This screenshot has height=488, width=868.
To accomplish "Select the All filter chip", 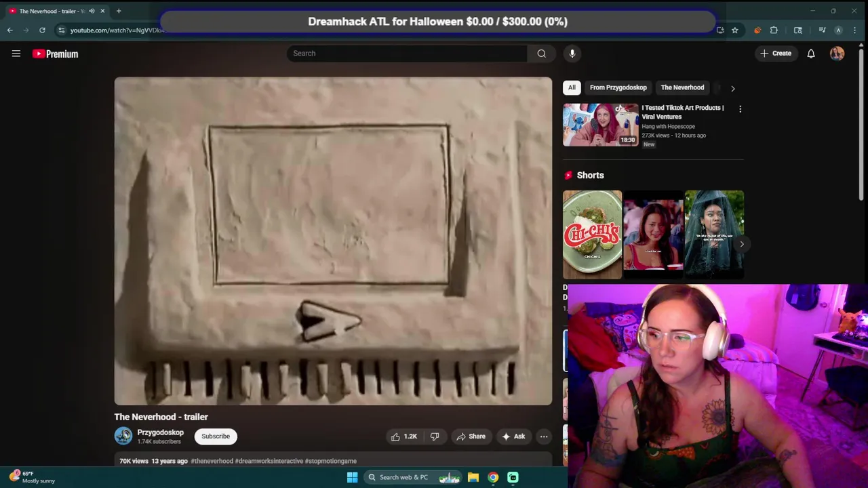I will pyautogui.click(x=572, y=87).
